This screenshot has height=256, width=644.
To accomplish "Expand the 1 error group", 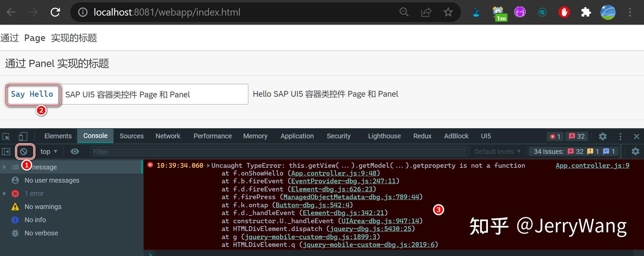I will tap(4, 193).
